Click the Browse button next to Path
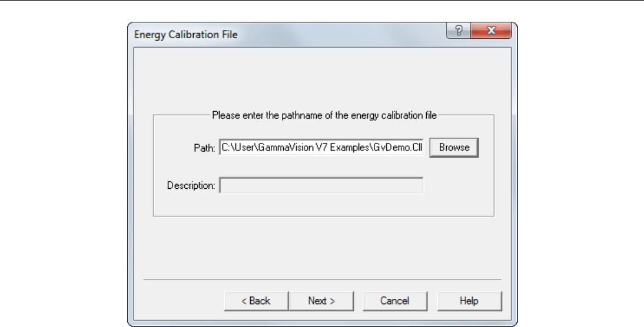The height and width of the screenshot is (327, 644). [454, 148]
